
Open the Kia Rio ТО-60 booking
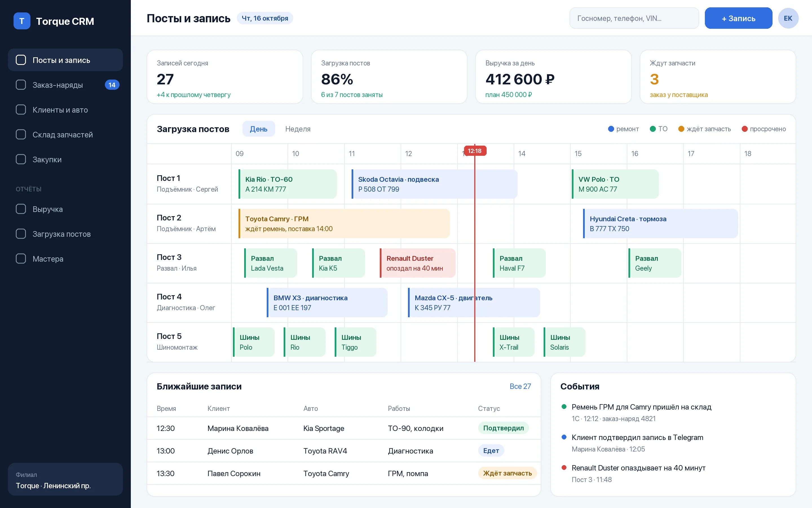pyautogui.click(x=288, y=184)
